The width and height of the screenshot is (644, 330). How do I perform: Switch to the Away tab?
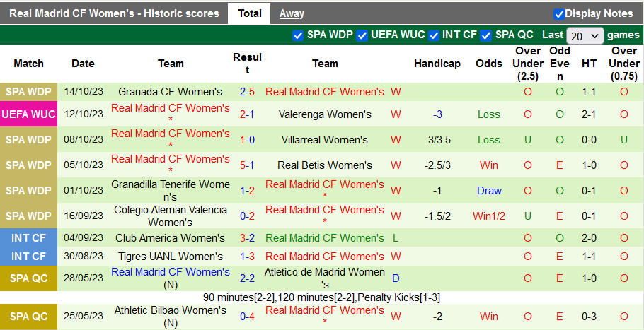(x=292, y=13)
